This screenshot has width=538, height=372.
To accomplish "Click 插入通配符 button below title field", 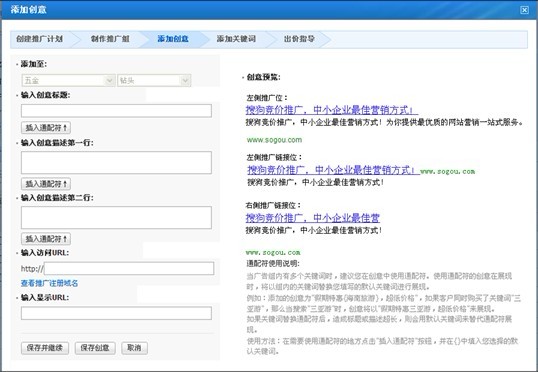I will 46,128.
